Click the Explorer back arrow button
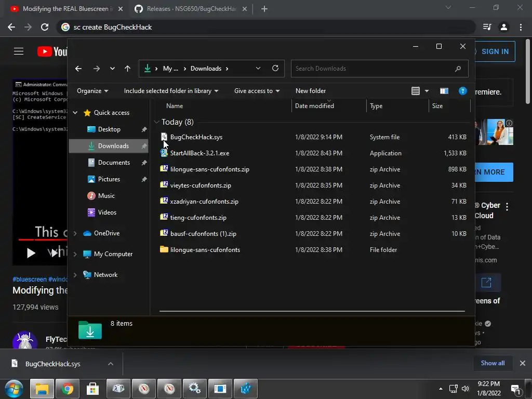This screenshot has height=399, width=532. click(x=78, y=69)
